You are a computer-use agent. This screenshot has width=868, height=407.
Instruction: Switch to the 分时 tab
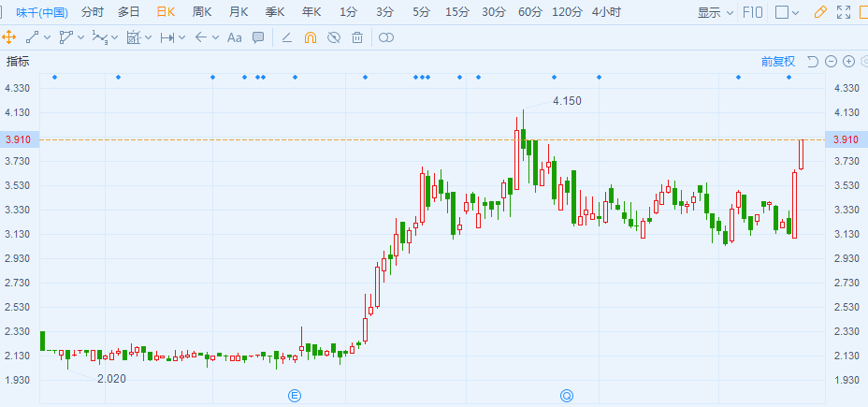point(92,12)
